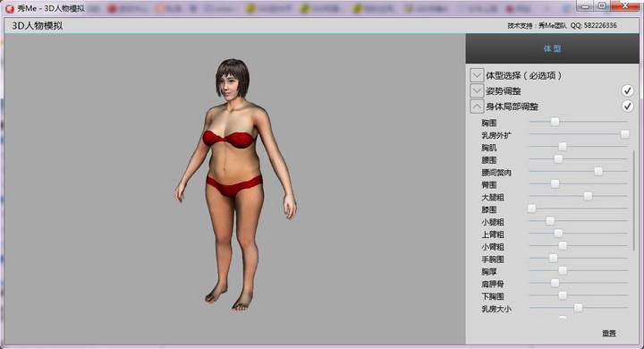The height and width of the screenshot is (349, 644).
Task: Click the 小臂粗 slider handle
Action: 563,245
